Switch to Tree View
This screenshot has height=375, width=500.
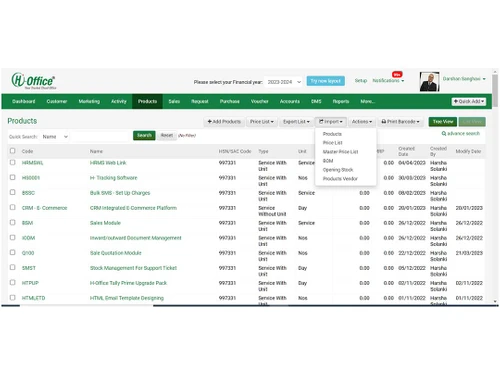point(443,122)
